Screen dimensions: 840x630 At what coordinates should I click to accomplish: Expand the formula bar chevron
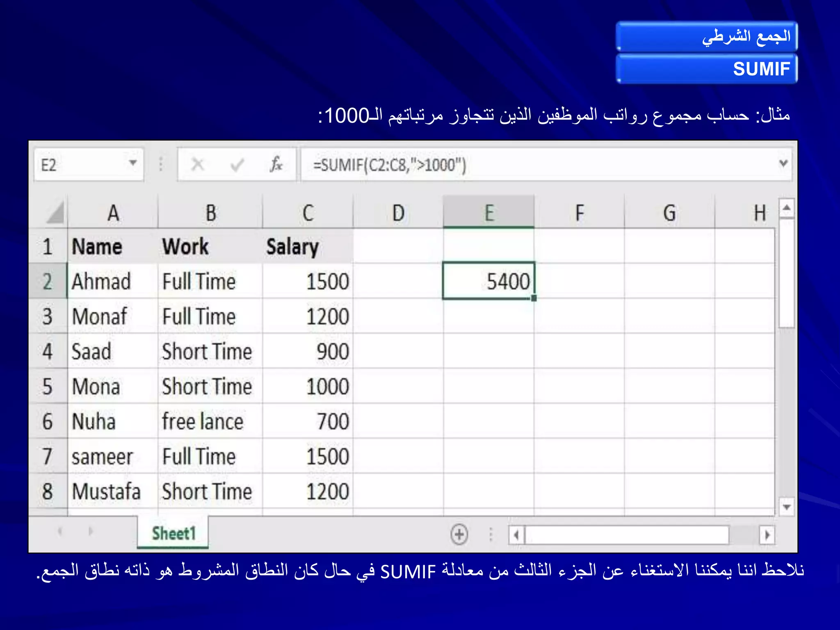[783, 164]
